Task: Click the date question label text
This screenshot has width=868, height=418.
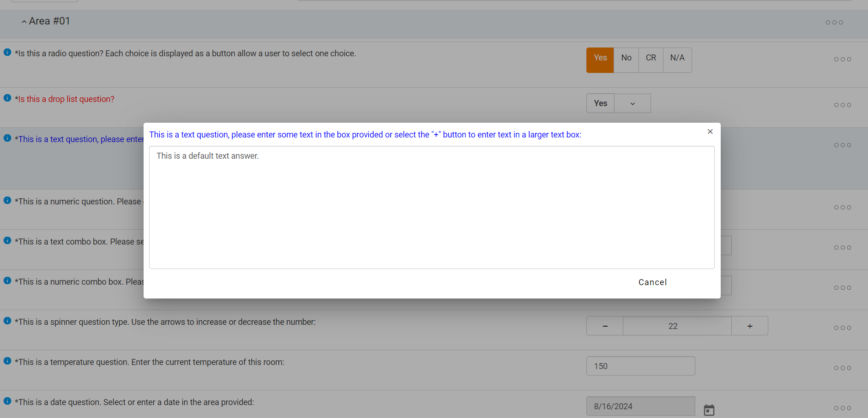Action: click(134, 402)
